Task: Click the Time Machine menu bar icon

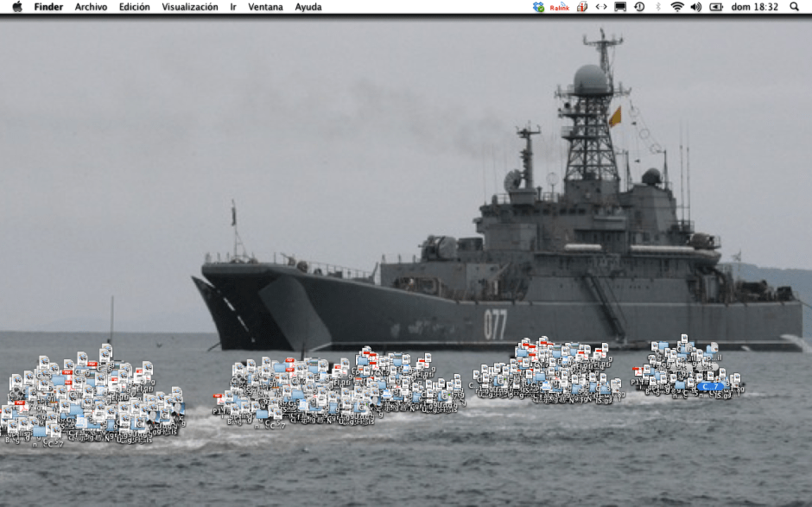Action: pos(640,7)
